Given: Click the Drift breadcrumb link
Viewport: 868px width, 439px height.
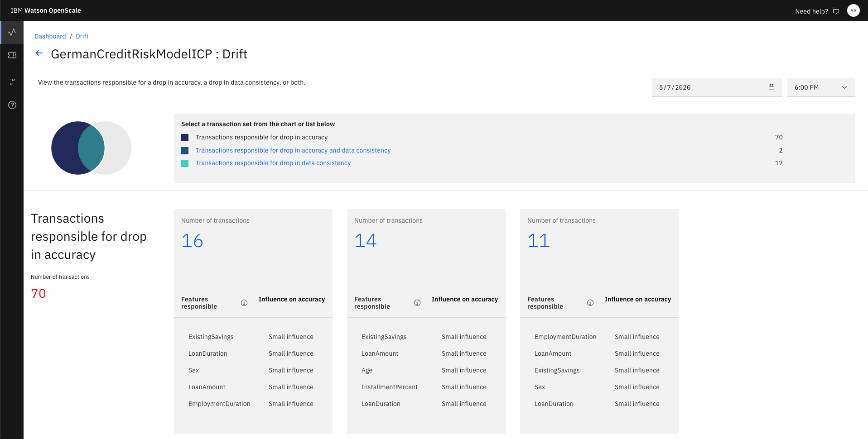Looking at the screenshot, I should [82, 36].
